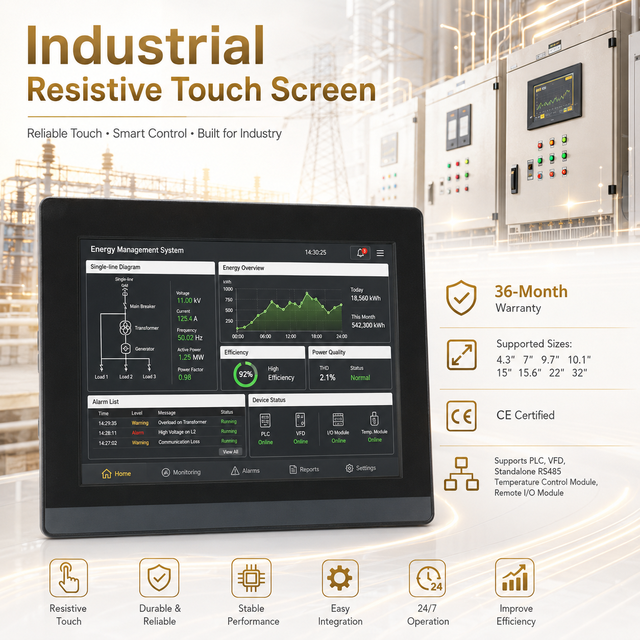Click the Generator symbol in single-line diagram
Image resolution: width=640 pixels, height=640 pixels.
click(x=125, y=348)
